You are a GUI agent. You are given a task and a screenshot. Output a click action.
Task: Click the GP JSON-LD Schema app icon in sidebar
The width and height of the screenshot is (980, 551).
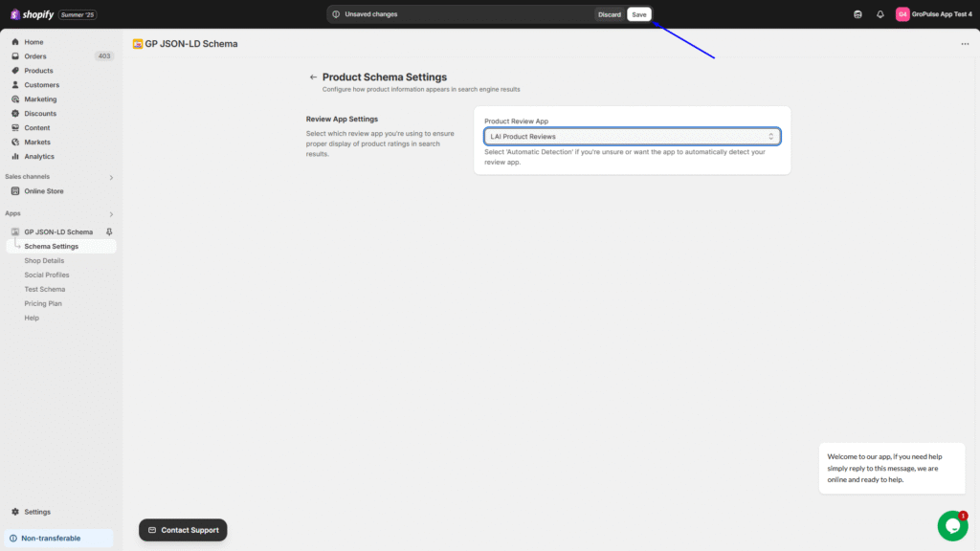tap(15, 231)
